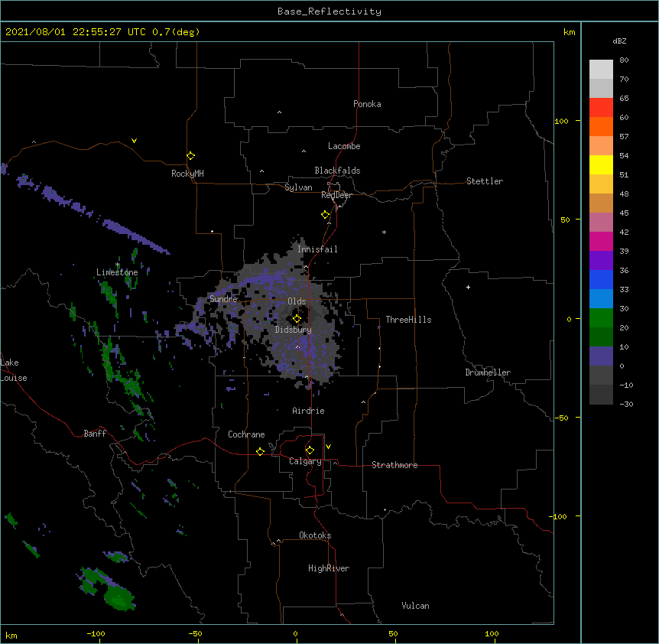659x644 pixels.
Task: Click the Drumheller town label
Action: [488, 372]
